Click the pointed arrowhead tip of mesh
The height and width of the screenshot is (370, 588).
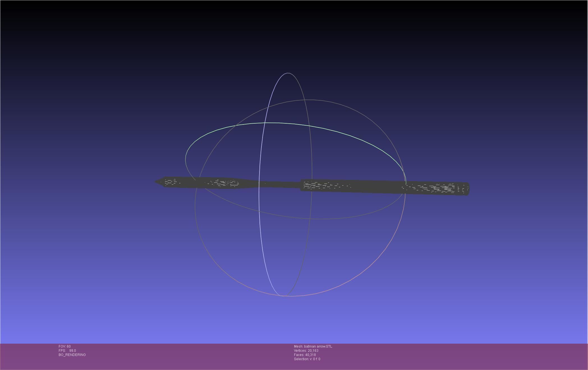(157, 182)
